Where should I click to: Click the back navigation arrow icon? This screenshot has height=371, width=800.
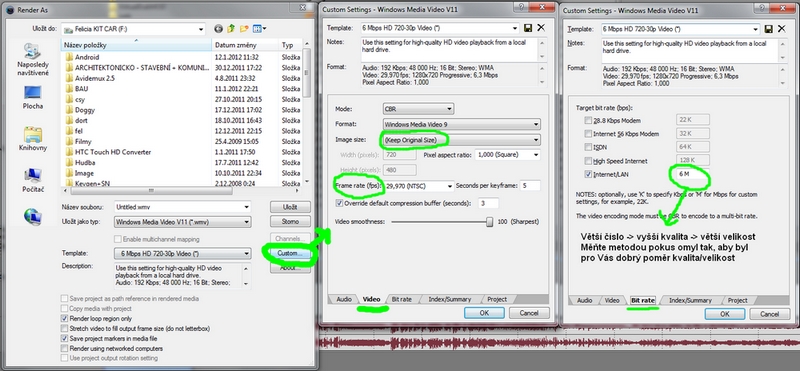tap(219, 29)
